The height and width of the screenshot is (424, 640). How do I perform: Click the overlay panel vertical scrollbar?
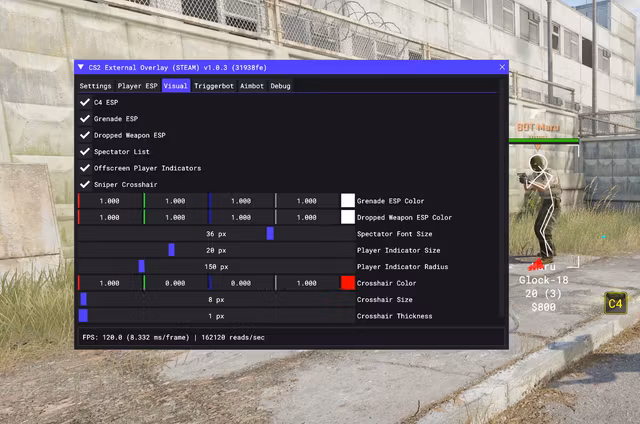[x=502, y=198]
